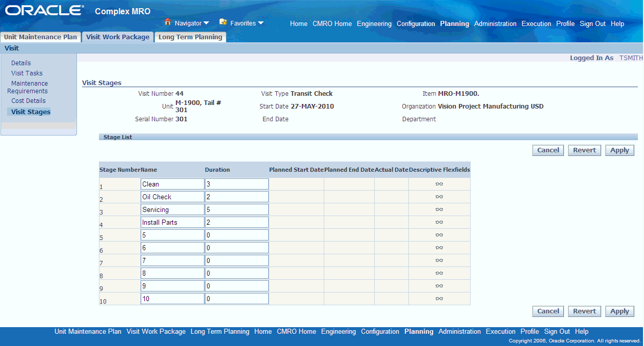Screen dimensions: 644x346
Task: Switch to Visit Work Package tab
Action: 118,37
